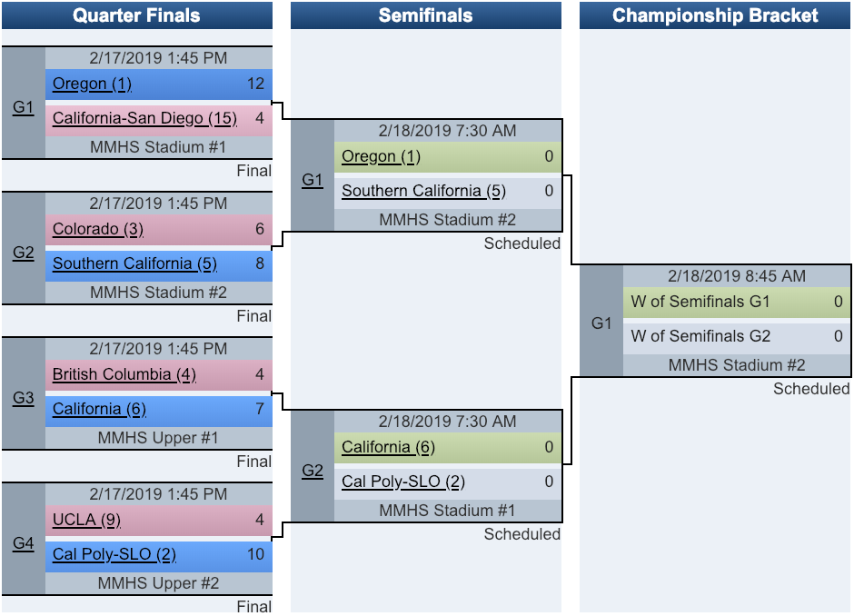Open Quarter Finals G2 game details link
The width and height of the screenshot is (854, 616).
24,253
